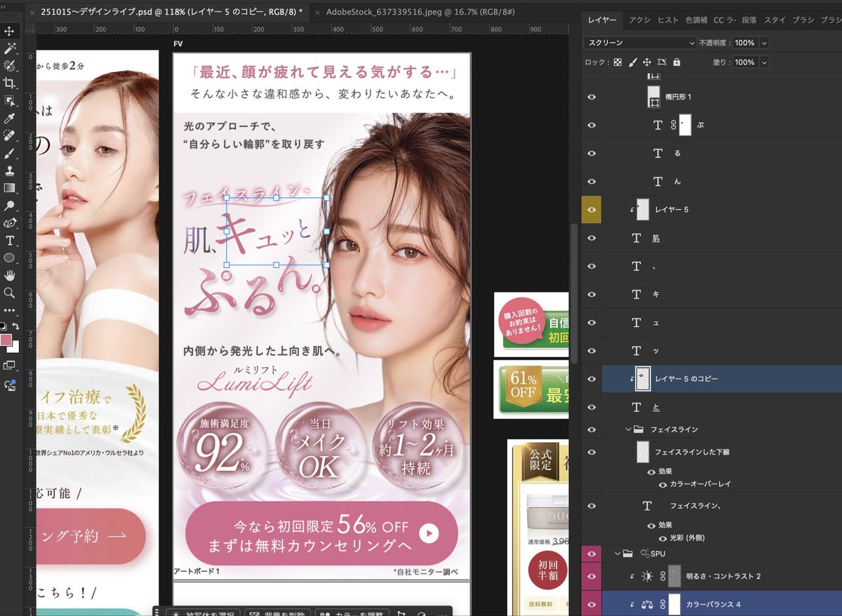Change the screen mode icon
The height and width of the screenshot is (616, 842).
point(10,366)
